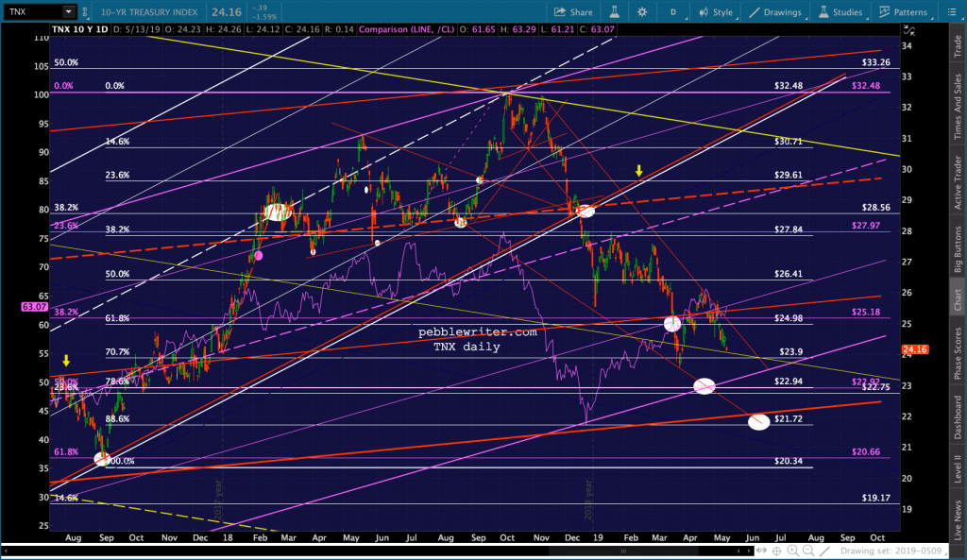This screenshot has width=967, height=560.
Task: Select the line drawing tool icon
Action: (825, 551)
